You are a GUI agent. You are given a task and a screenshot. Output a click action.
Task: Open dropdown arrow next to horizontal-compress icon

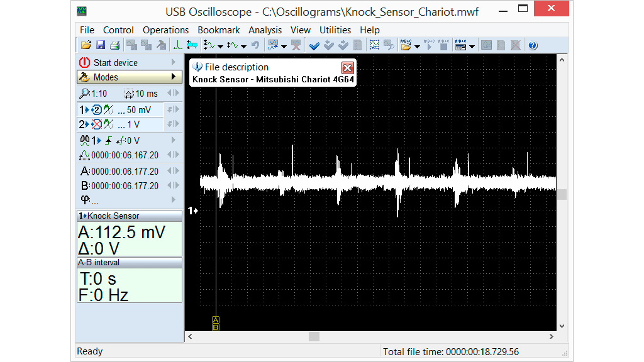pos(243,47)
